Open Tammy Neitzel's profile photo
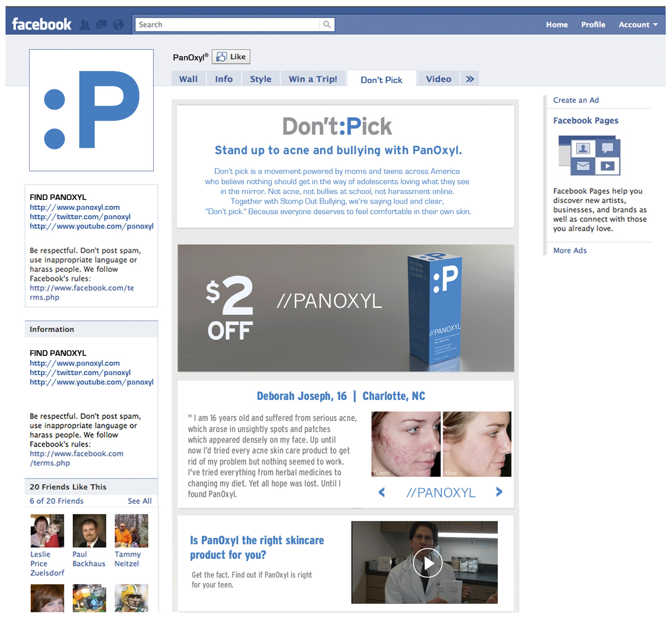672x623 pixels. 132,531
